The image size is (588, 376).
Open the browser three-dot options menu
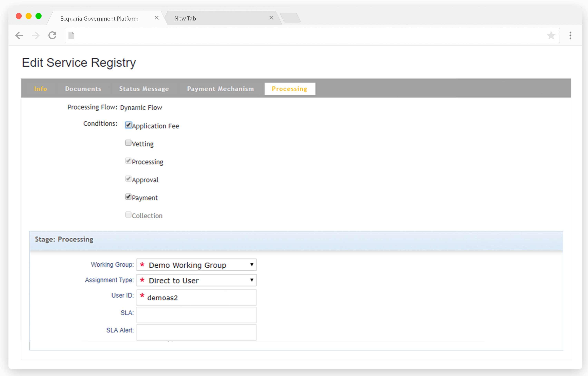point(570,35)
